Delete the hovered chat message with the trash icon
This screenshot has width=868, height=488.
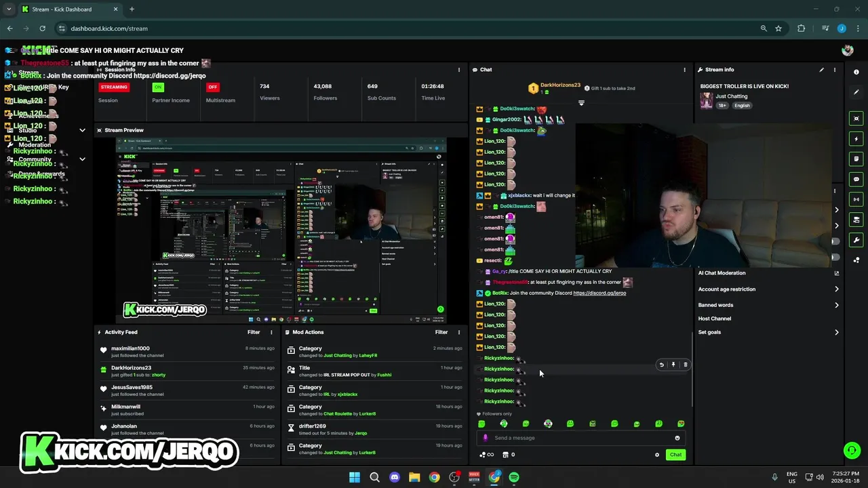685,365
